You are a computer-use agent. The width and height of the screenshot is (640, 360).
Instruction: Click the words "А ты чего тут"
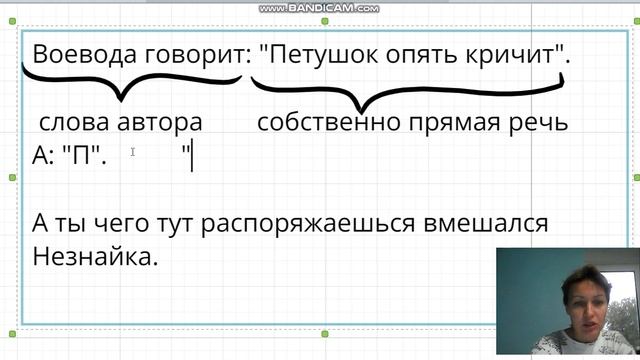[112, 224]
